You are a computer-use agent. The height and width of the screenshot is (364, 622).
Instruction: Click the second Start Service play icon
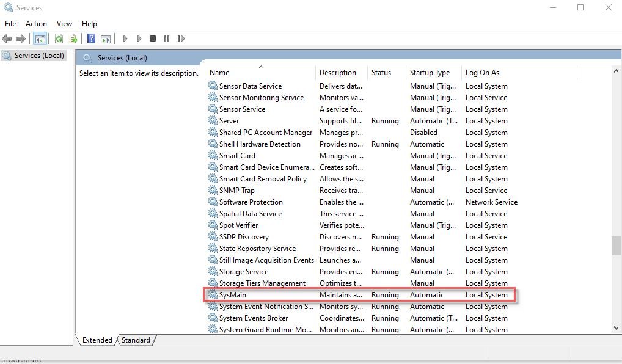[139, 38]
